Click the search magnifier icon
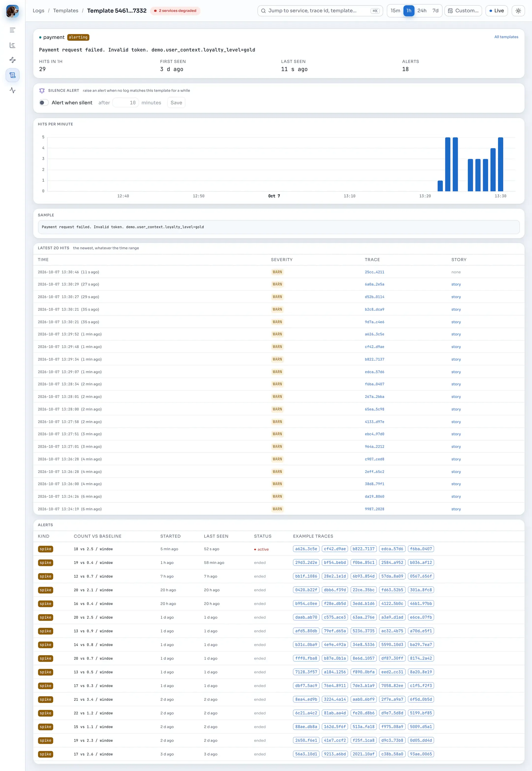The image size is (532, 771). [x=263, y=11]
